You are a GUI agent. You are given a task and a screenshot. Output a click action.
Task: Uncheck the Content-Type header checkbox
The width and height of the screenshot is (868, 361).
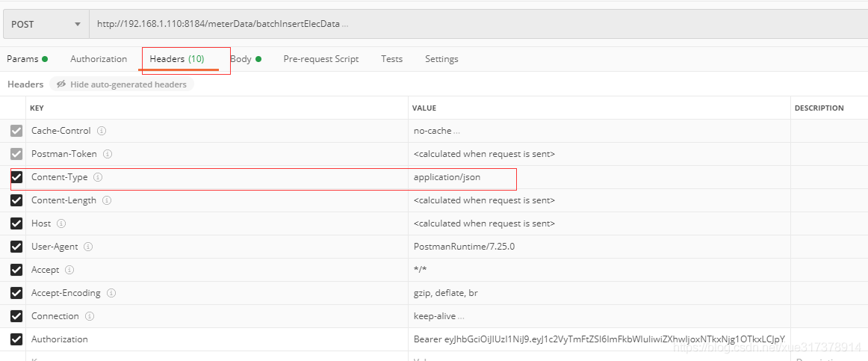pyautogui.click(x=16, y=177)
